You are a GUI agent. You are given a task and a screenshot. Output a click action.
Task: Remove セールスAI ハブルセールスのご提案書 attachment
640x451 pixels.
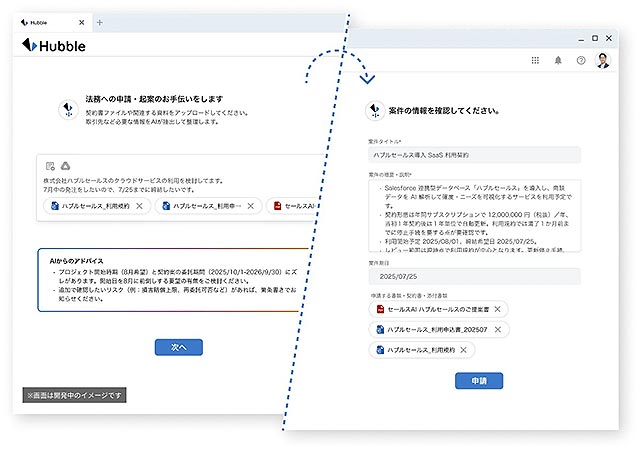click(498, 309)
